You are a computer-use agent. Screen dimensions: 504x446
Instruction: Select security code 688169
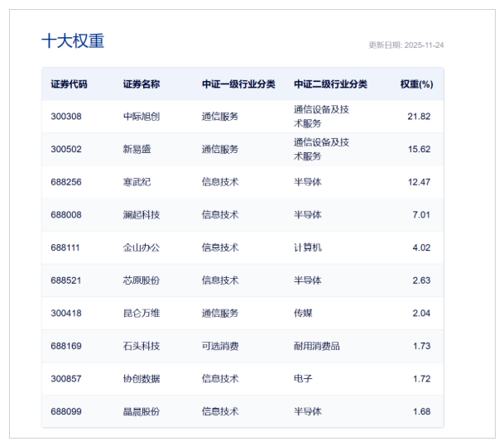click(x=66, y=346)
